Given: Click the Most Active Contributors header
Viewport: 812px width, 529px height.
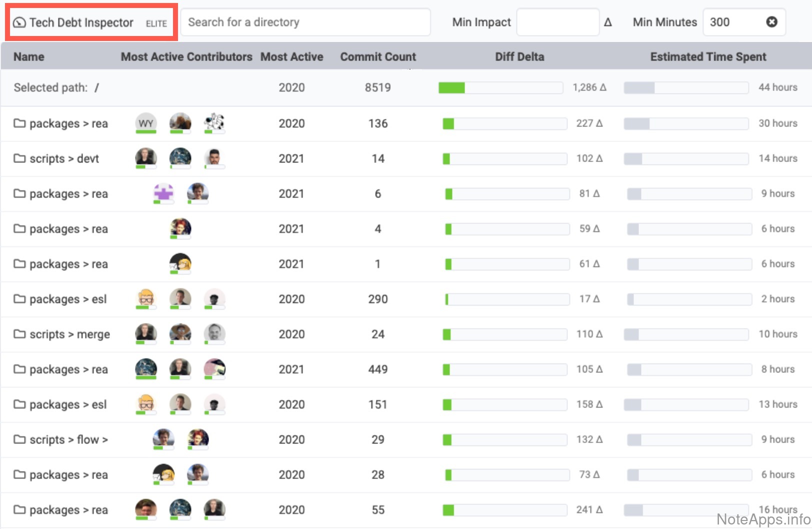Looking at the screenshot, I should [x=186, y=57].
